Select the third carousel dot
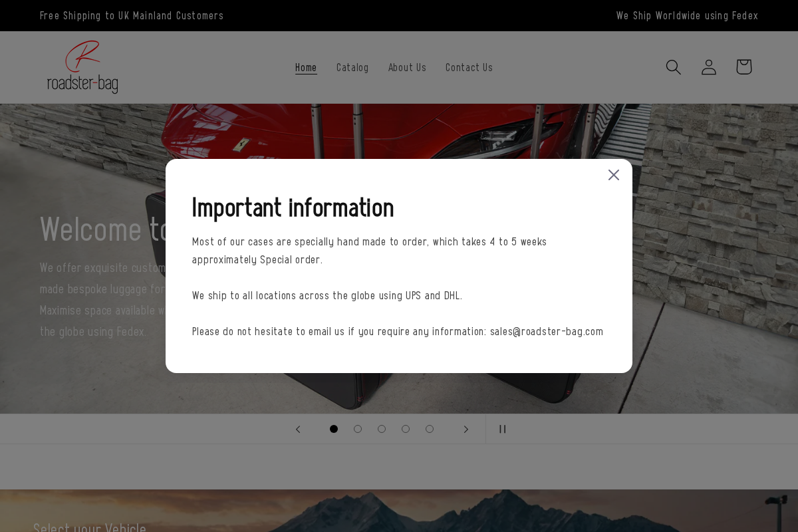 [382, 429]
